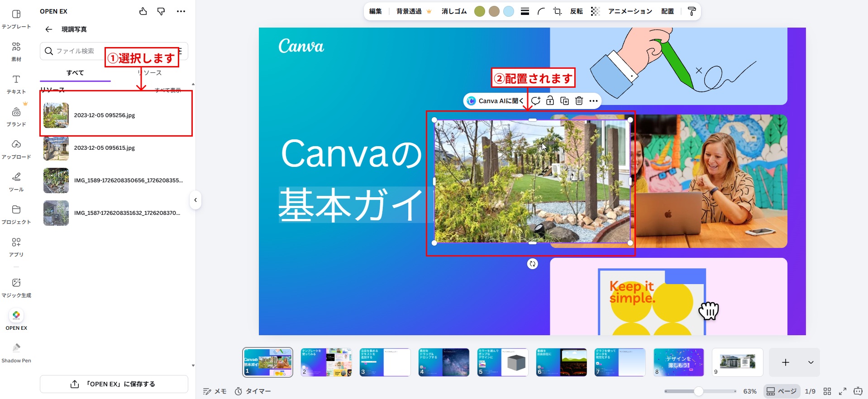Open the Shadow Pen app in the sidebar
Screen dimensions: 868x399
(x=16, y=353)
